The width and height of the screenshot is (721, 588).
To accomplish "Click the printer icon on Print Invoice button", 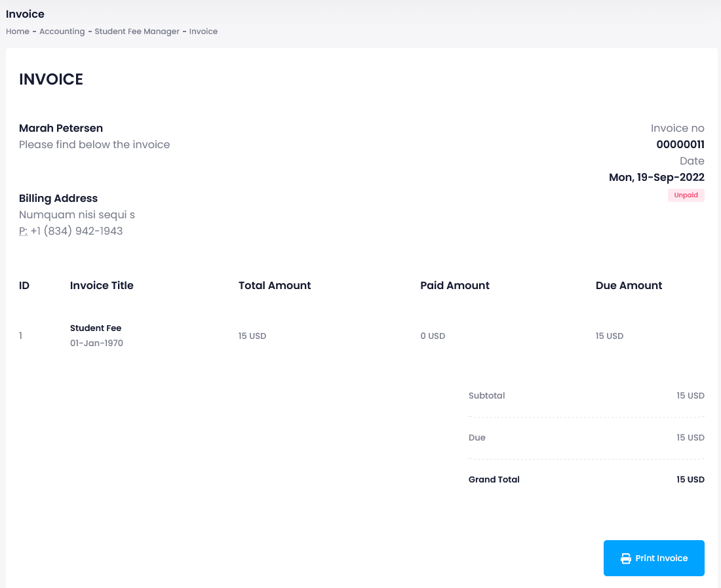I will [x=625, y=558].
